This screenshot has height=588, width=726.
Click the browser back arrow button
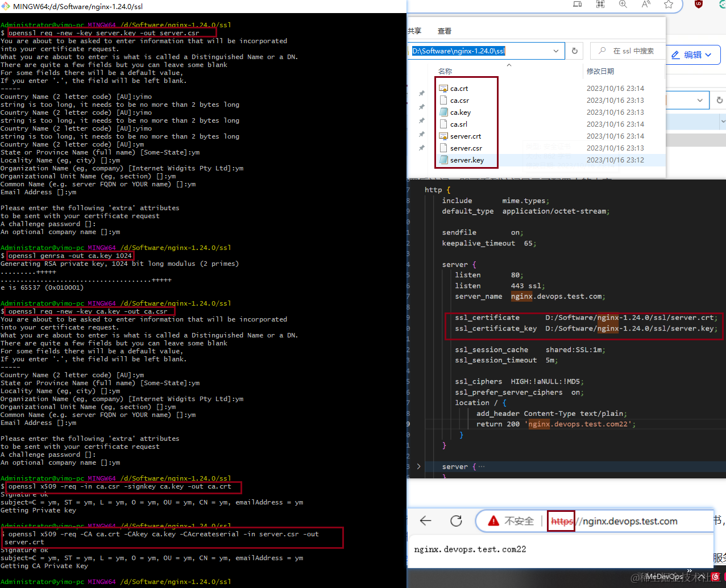tap(426, 521)
